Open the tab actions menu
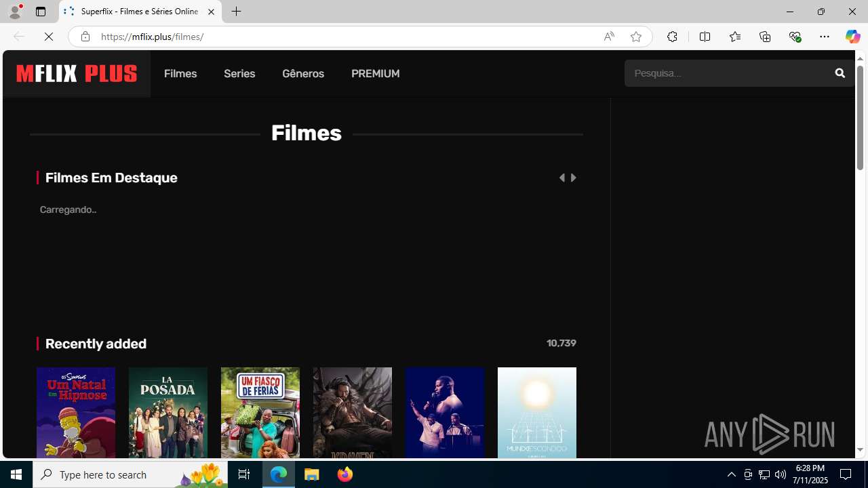Image resolution: width=868 pixels, height=488 pixels. 41,12
